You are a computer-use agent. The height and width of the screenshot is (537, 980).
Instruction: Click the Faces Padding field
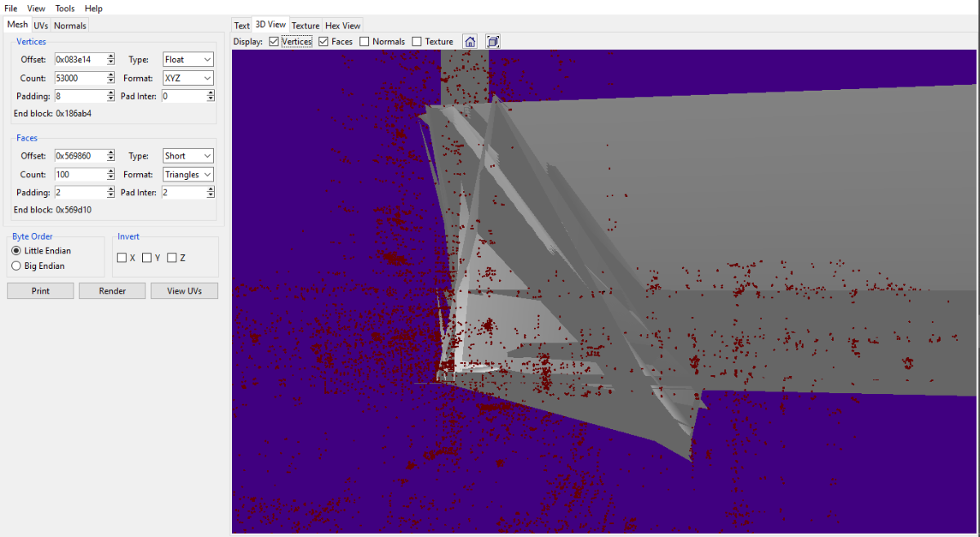(80, 192)
